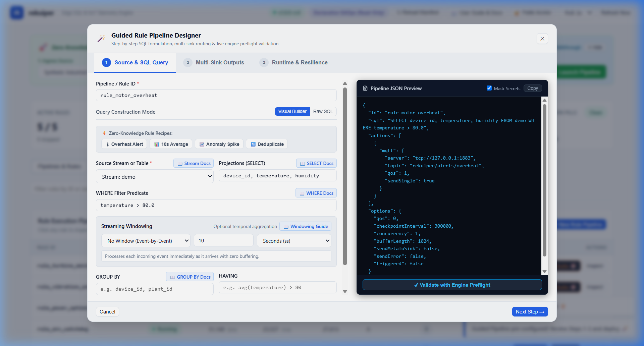Click the GROUP BY input field
This screenshot has width=644, height=346.
click(155, 289)
